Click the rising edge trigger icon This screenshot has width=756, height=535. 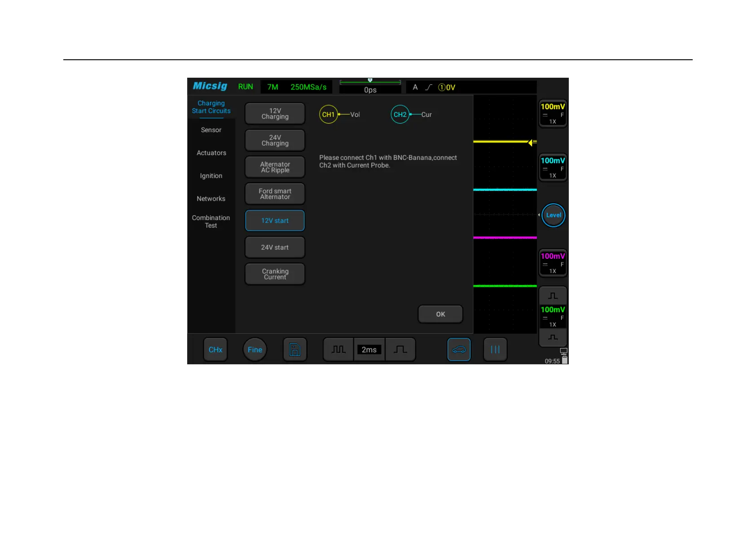click(x=429, y=87)
